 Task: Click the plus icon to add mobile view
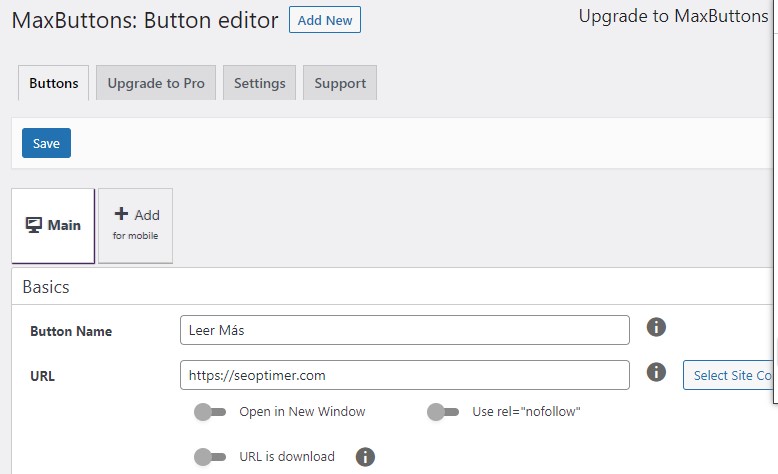121,214
